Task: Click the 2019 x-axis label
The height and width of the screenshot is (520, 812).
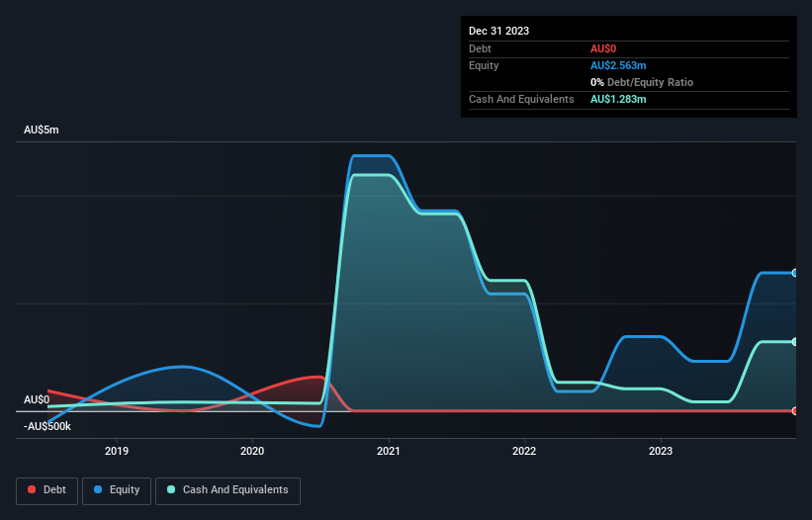Action: [x=117, y=451]
